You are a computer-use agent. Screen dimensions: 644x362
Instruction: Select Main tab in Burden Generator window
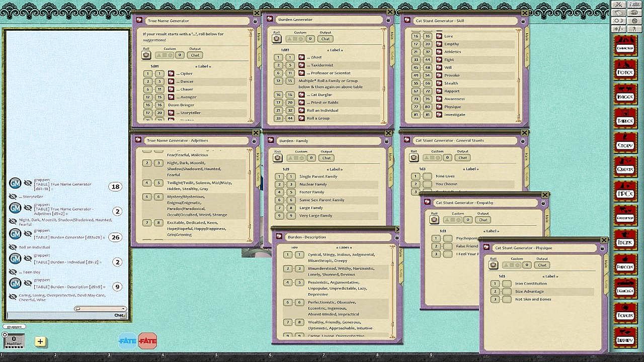391,35
